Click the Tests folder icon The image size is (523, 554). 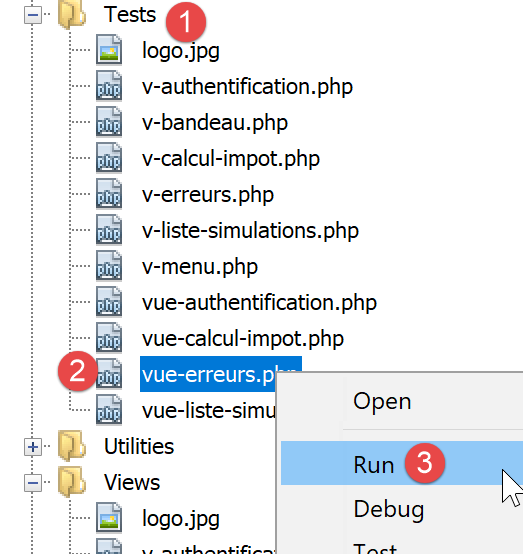[72, 14]
